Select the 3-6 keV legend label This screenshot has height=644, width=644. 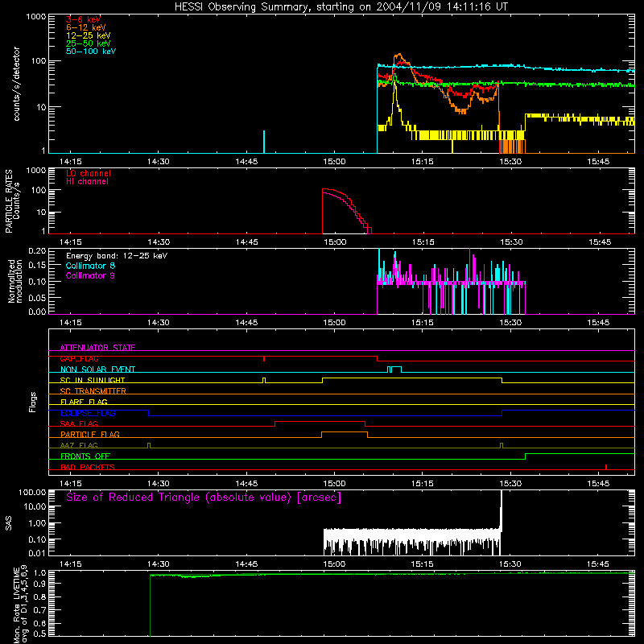click(x=83, y=19)
